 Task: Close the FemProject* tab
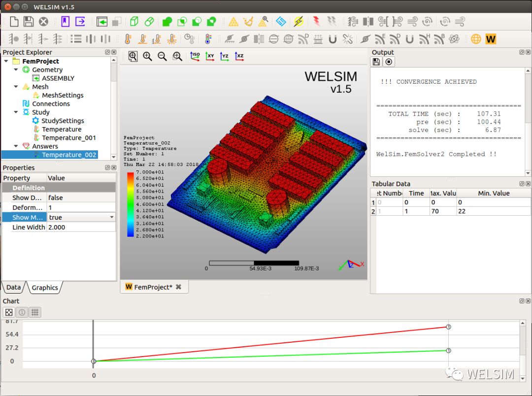(x=178, y=287)
